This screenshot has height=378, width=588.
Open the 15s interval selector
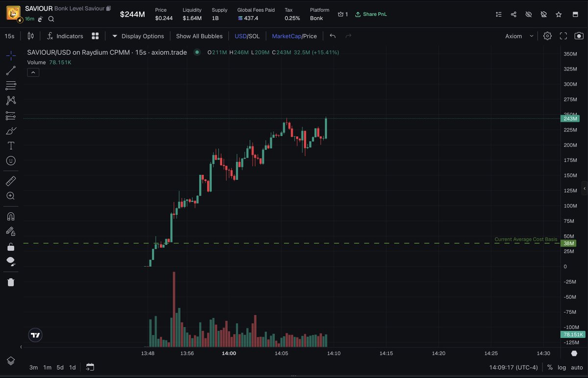point(9,36)
